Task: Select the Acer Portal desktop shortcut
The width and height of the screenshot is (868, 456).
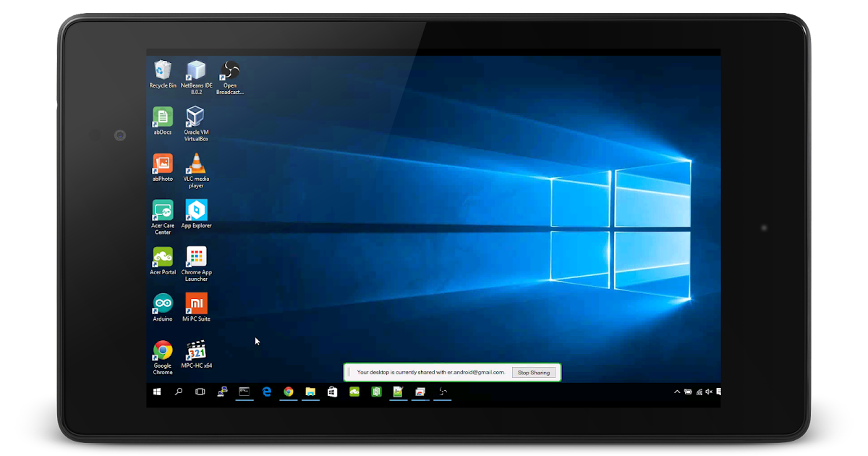Action: click(x=163, y=261)
